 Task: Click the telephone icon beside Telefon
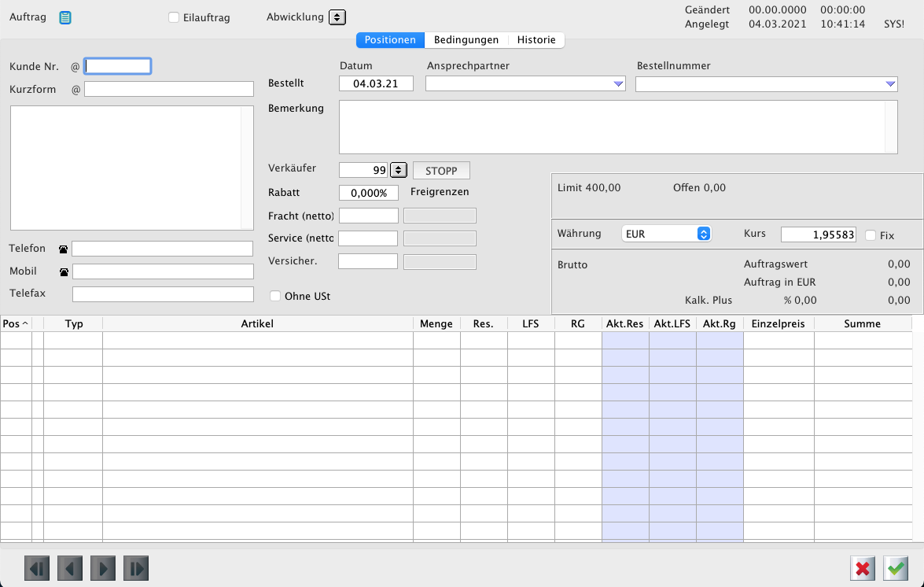tap(64, 249)
